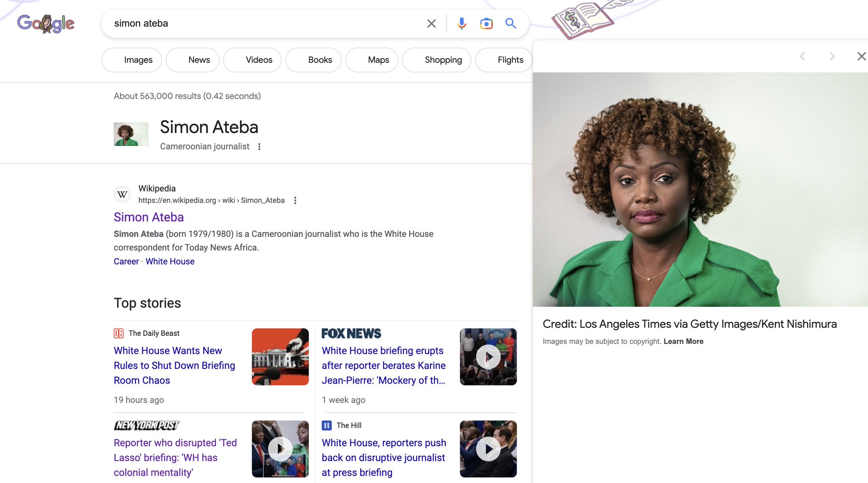868x483 pixels.
Task: Open the White House section link
Action: [x=170, y=261]
